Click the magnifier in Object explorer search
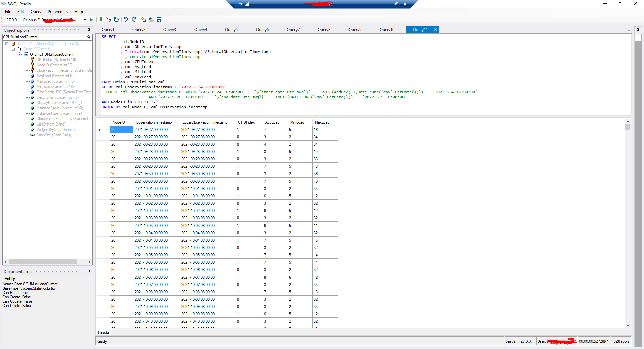Screen dimensions: 644x349 89,37
